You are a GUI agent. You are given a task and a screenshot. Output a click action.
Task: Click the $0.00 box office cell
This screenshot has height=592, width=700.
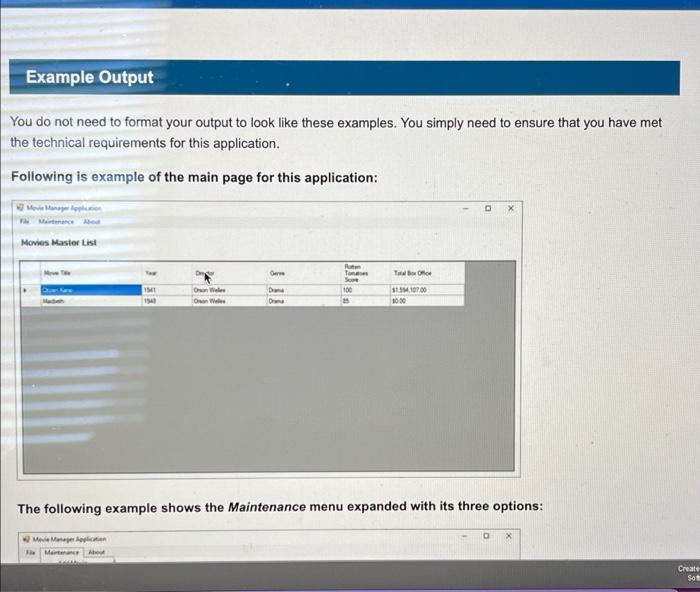point(428,301)
